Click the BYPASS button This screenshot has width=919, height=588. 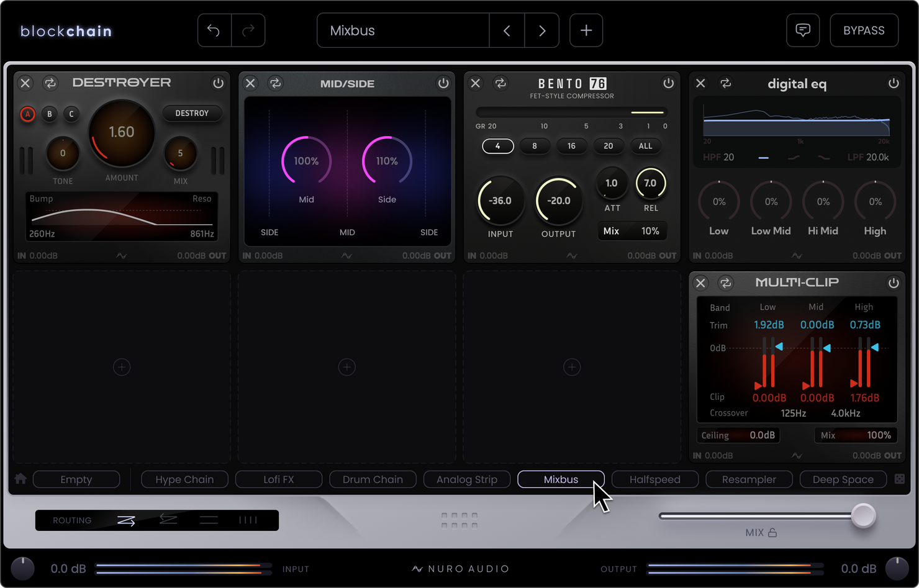tap(864, 30)
